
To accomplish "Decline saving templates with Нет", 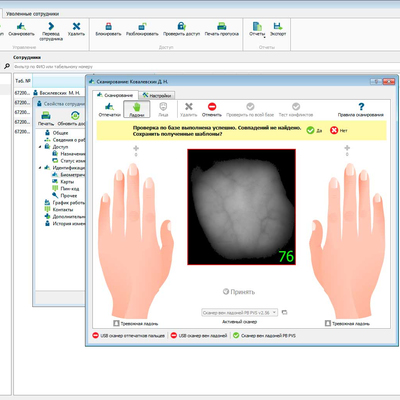I will pos(339,130).
